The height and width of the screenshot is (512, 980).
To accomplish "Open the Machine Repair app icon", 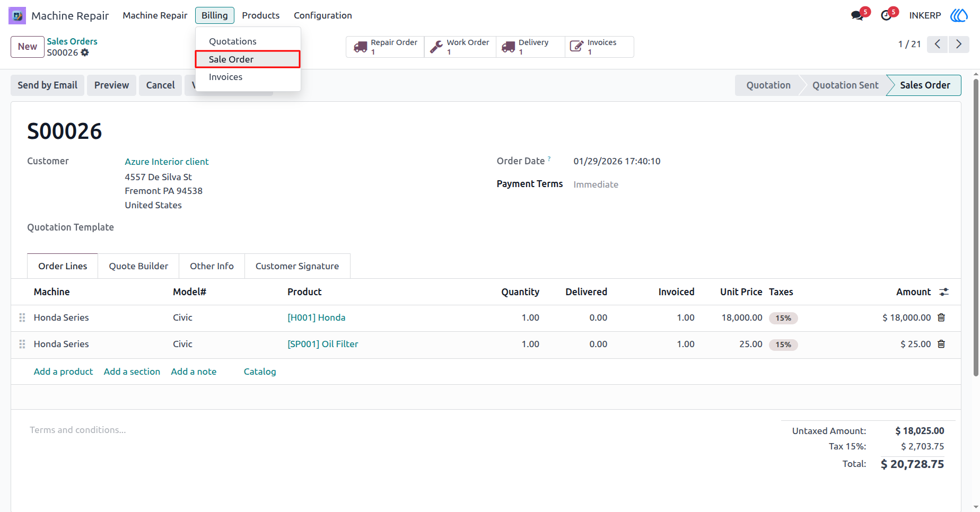I will (17, 15).
